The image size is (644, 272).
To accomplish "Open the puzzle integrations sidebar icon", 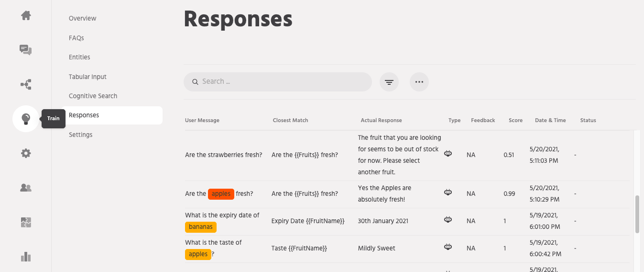I will pos(26,222).
